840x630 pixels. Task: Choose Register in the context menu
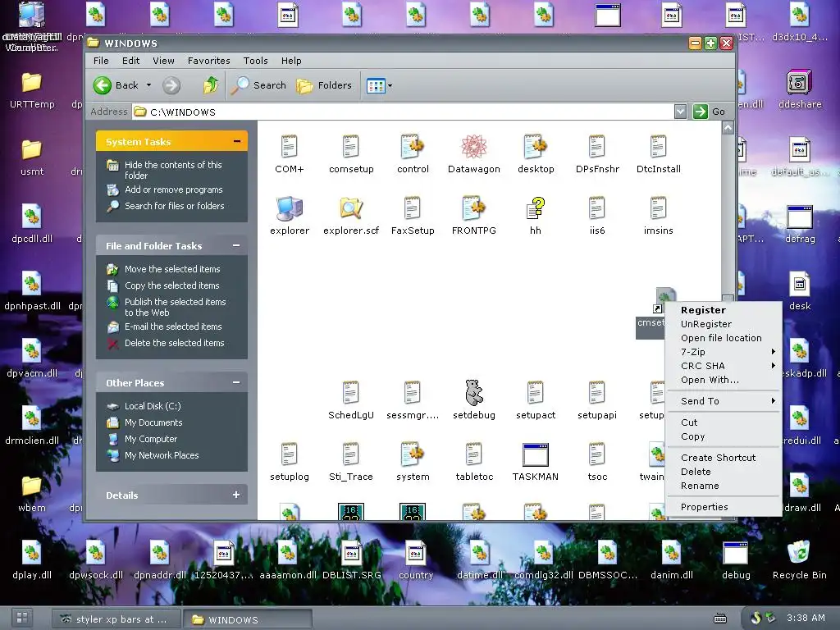click(x=723, y=309)
